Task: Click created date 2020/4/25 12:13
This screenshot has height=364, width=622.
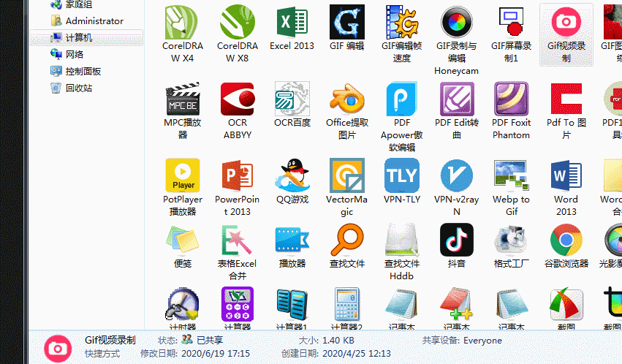Action: pos(357,353)
